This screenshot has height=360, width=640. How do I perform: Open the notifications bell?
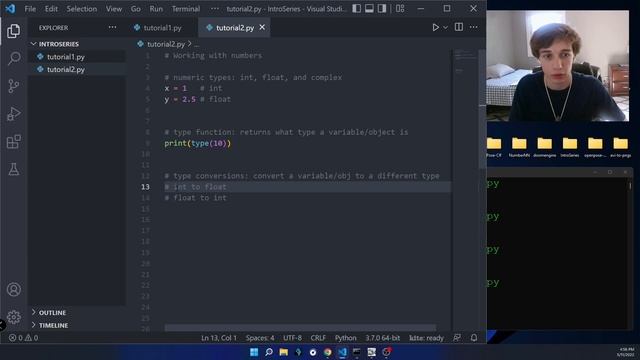coord(473,338)
